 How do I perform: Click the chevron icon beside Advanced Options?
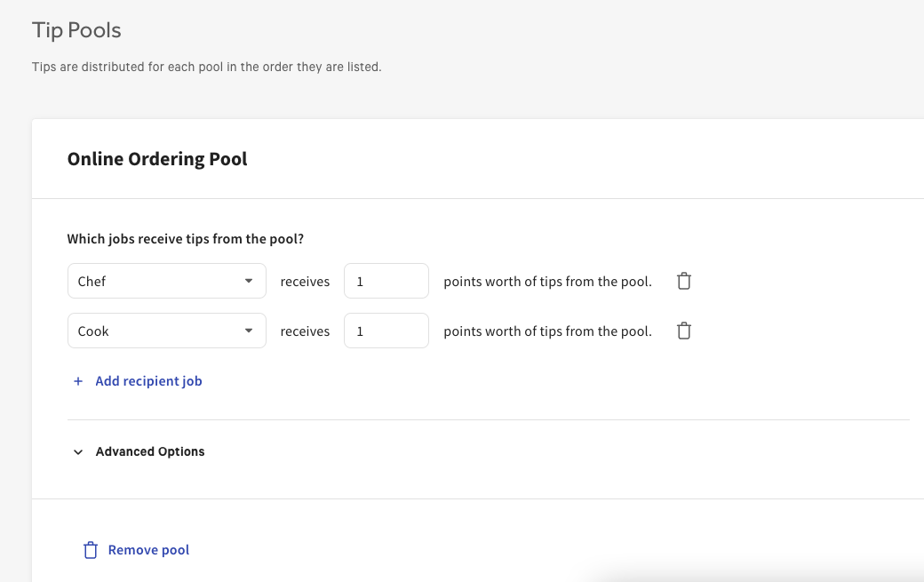point(77,451)
